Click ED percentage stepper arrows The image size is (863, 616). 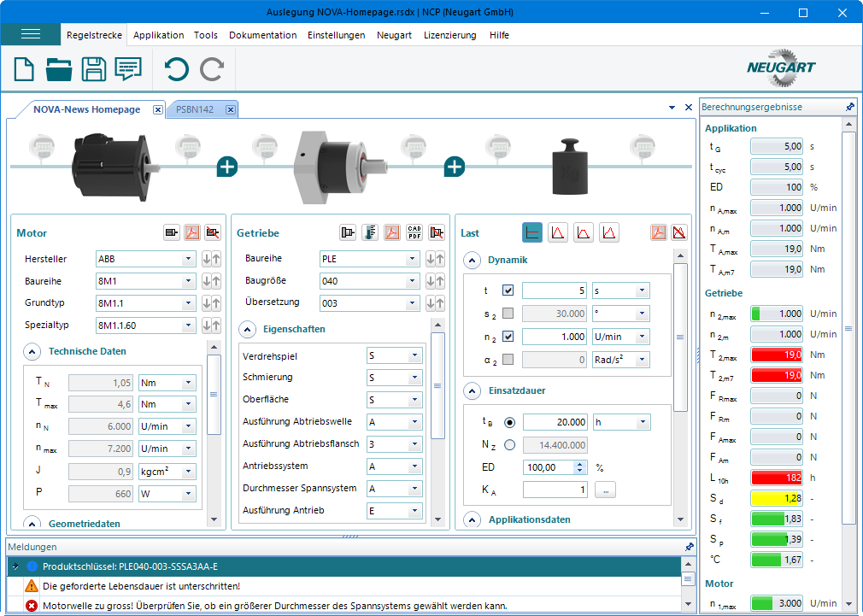(x=579, y=467)
